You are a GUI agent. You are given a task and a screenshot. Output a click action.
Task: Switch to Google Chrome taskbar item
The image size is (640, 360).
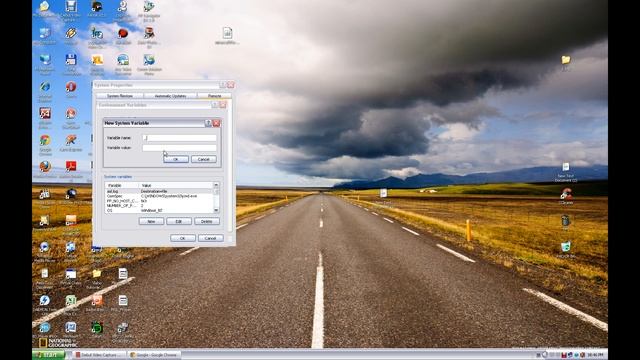pos(154,355)
